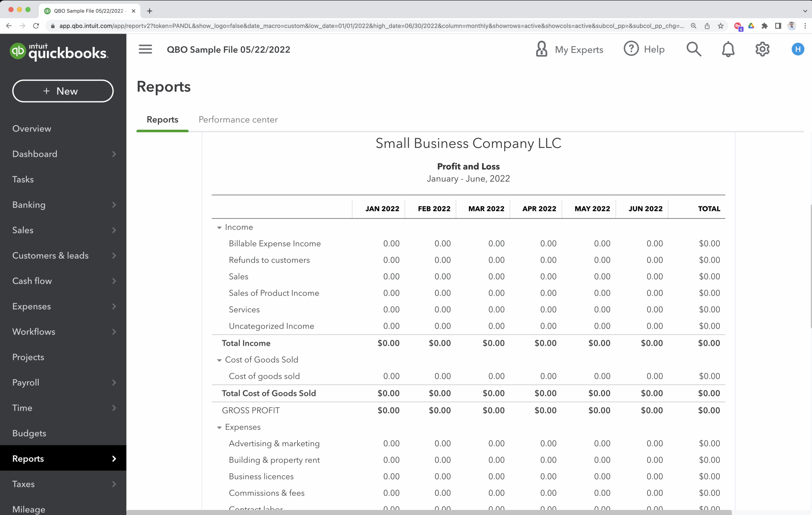This screenshot has width=812, height=515.
Task: Click the search magnifier icon
Action: (694, 49)
